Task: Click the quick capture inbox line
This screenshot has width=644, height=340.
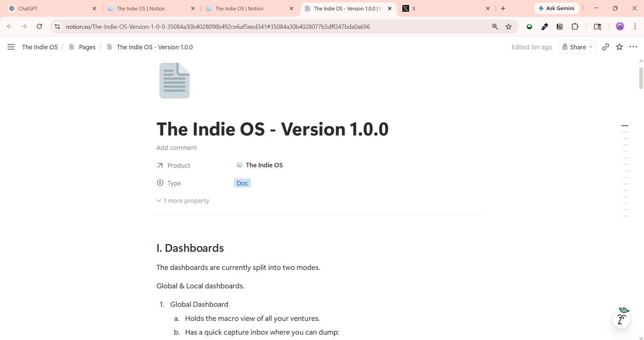Action: (262, 332)
